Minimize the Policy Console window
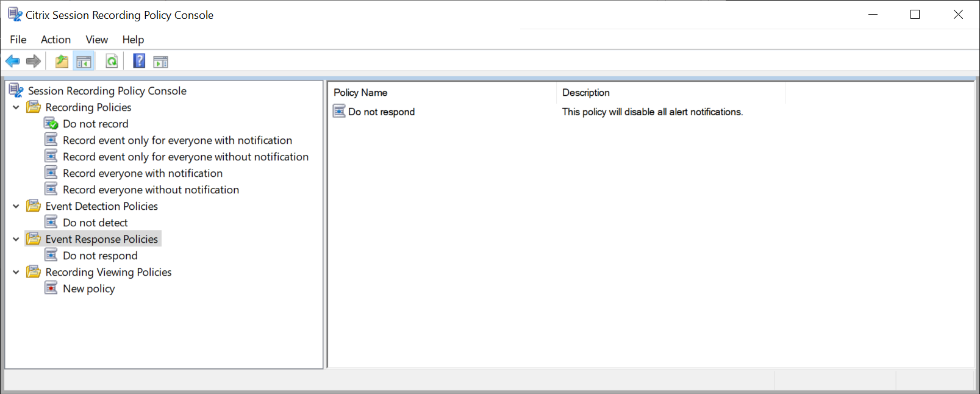Image resolution: width=980 pixels, height=394 pixels. click(873, 15)
